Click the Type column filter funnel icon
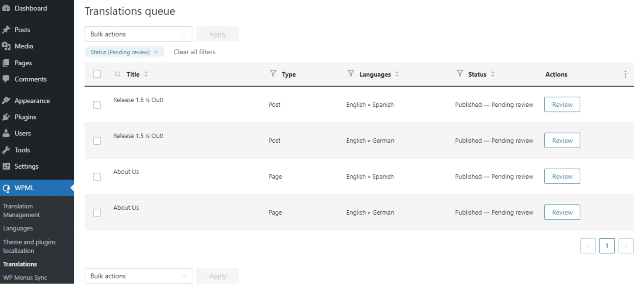This screenshot has height=284, width=644. pyautogui.click(x=273, y=73)
